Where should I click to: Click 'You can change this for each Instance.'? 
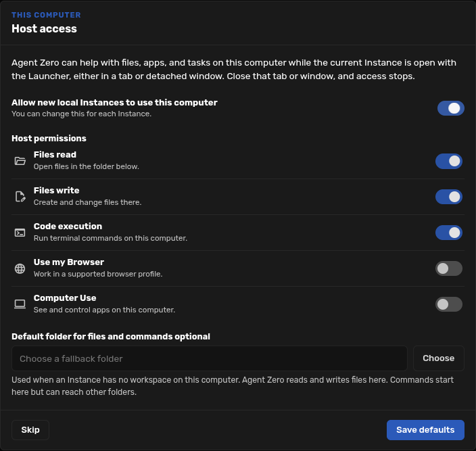click(82, 114)
